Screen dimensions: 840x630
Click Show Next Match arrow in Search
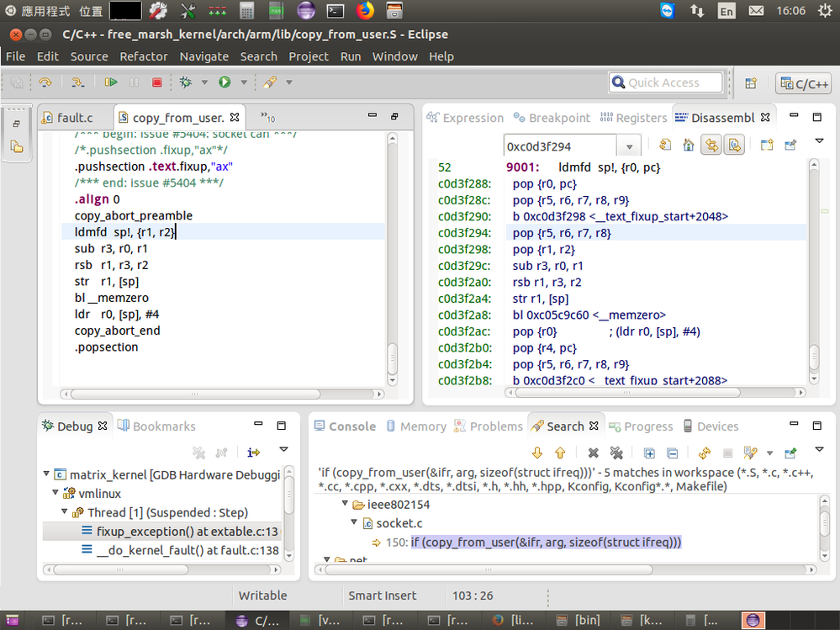[x=536, y=453]
